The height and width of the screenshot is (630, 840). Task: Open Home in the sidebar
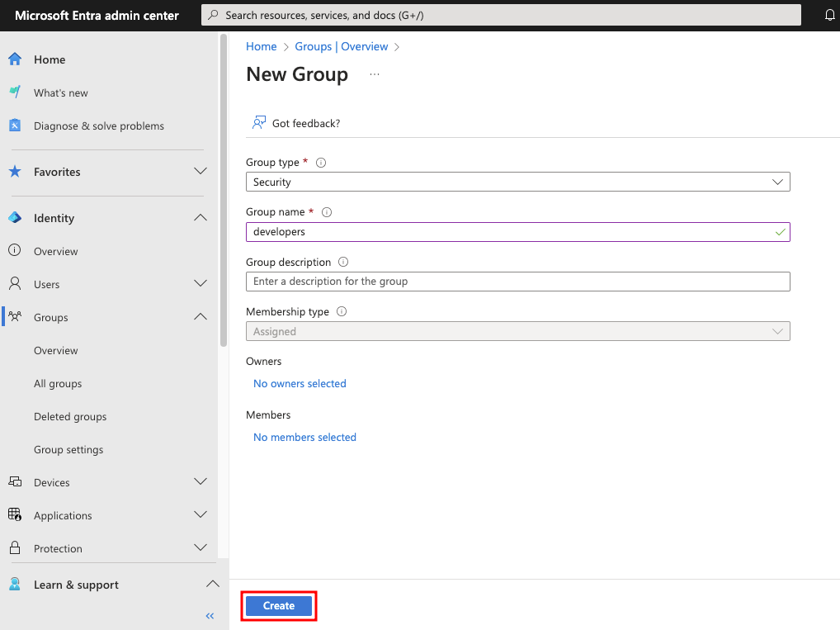coord(50,59)
